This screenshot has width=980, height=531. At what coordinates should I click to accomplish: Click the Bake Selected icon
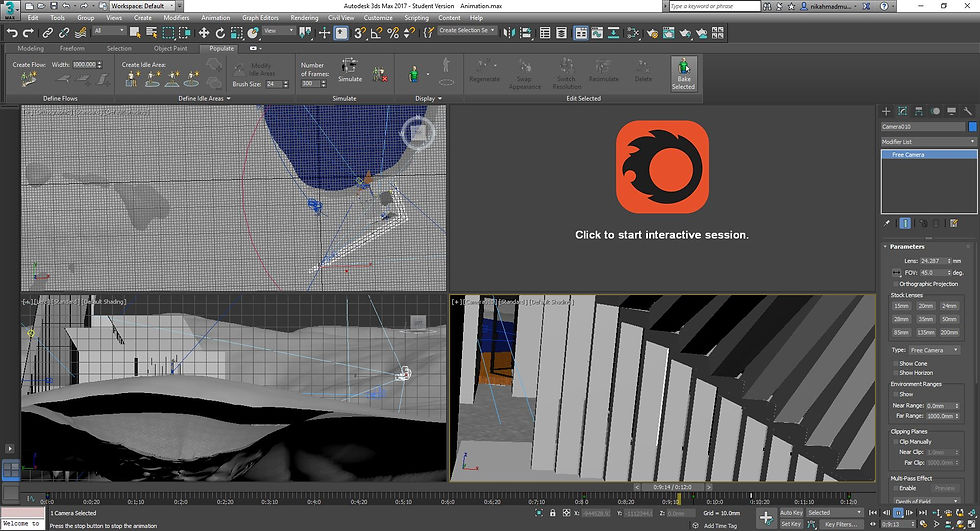pyautogui.click(x=684, y=74)
